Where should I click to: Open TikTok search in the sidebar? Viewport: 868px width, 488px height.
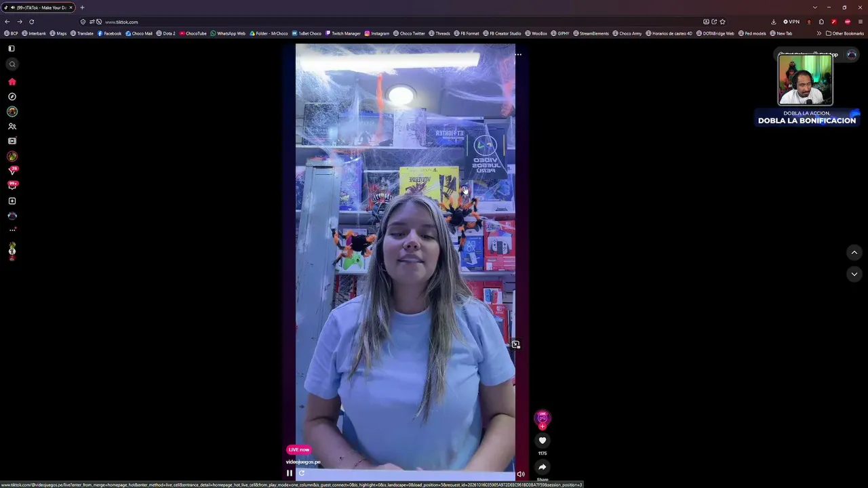point(12,64)
